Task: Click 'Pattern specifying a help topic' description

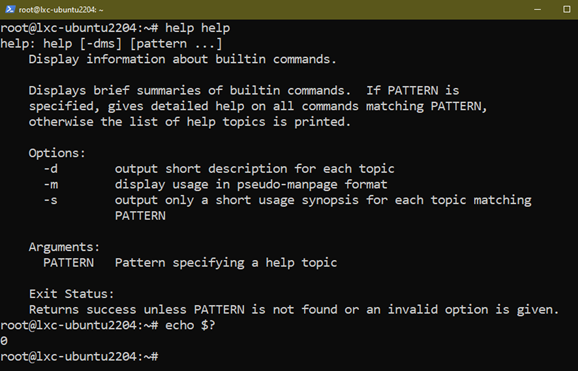Action: 226,263
